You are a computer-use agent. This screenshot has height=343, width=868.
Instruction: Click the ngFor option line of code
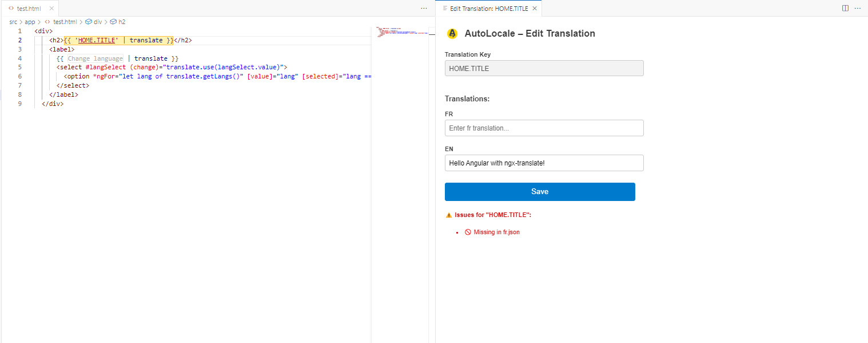(x=217, y=76)
